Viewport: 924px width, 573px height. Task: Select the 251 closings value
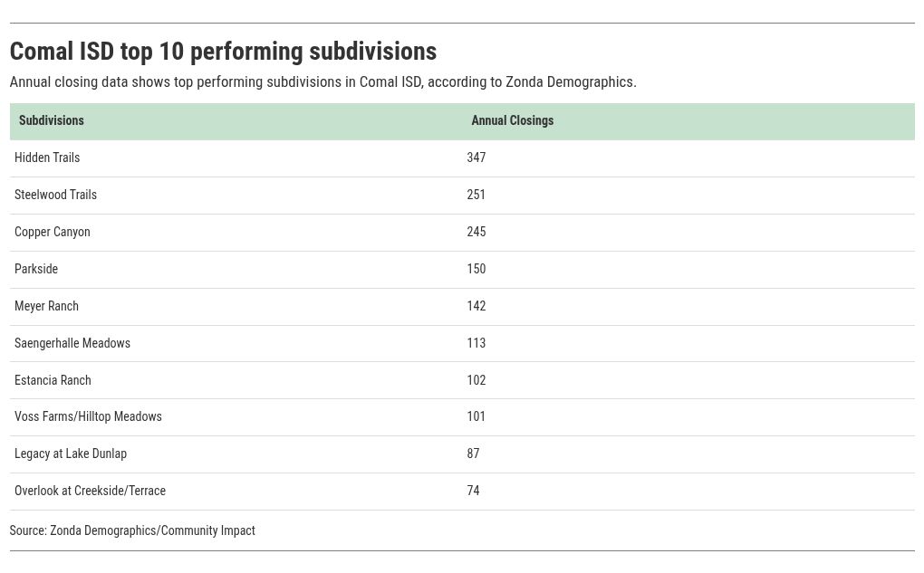coord(476,195)
